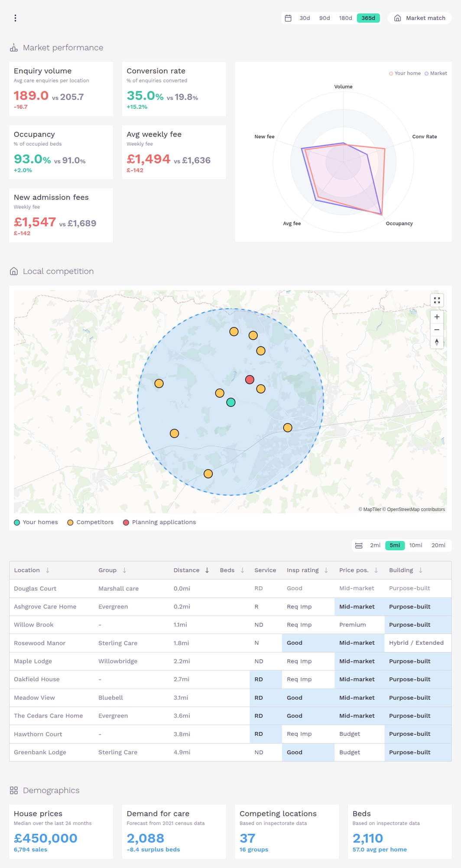Viewport: 461px width, 868px height.
Task: Set radius to 20mi
Action: pyautogui.click(x=438, y=545)
